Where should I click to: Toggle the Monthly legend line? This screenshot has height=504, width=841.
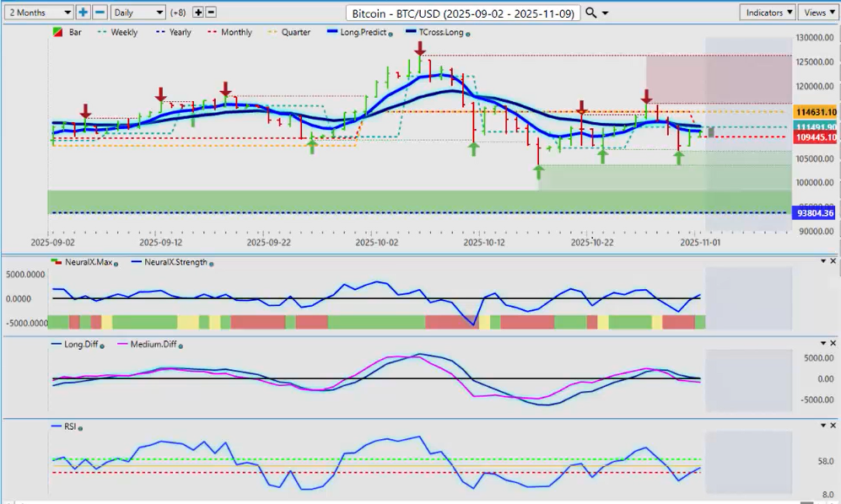[232, 33]
